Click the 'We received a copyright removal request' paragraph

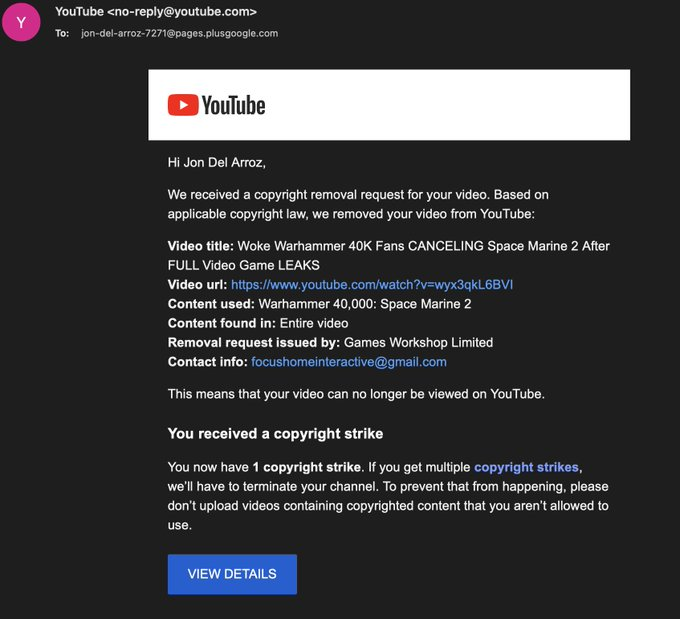358,204
